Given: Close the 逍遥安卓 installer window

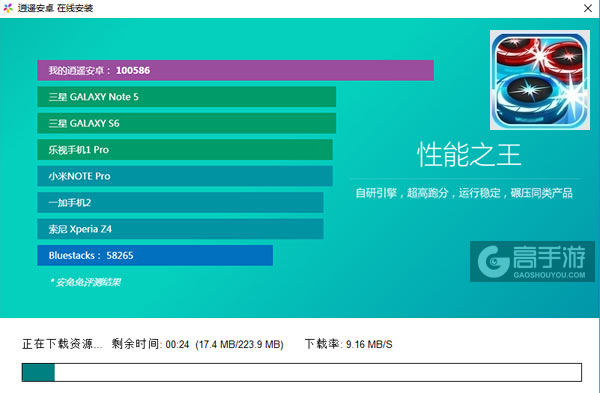Looking at the screenshot, I should point(588,8).
